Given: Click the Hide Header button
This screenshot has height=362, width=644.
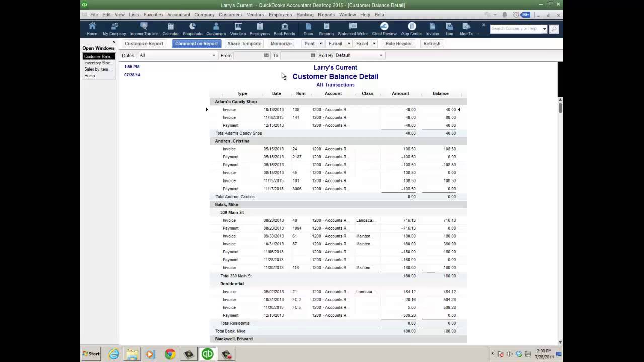Looking at the screenshot, I should pyautogui.click(x=398, y=44).
